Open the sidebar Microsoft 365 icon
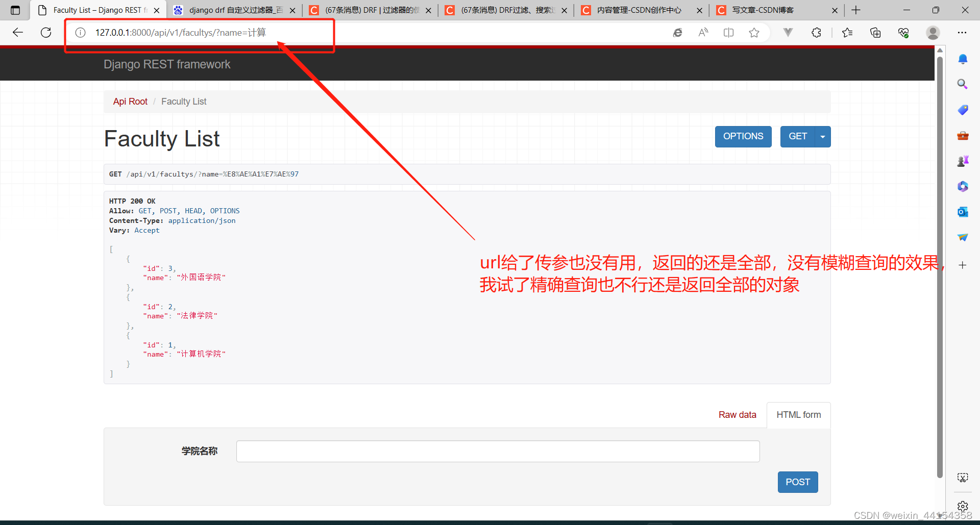This screenshot has width=980, height=525. click(x=963, y=187)
